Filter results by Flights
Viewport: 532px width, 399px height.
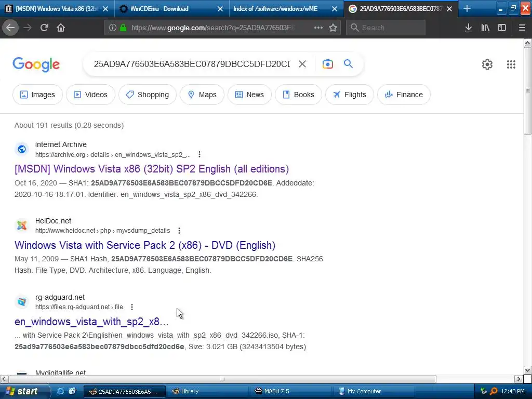[x=350, y=95]
